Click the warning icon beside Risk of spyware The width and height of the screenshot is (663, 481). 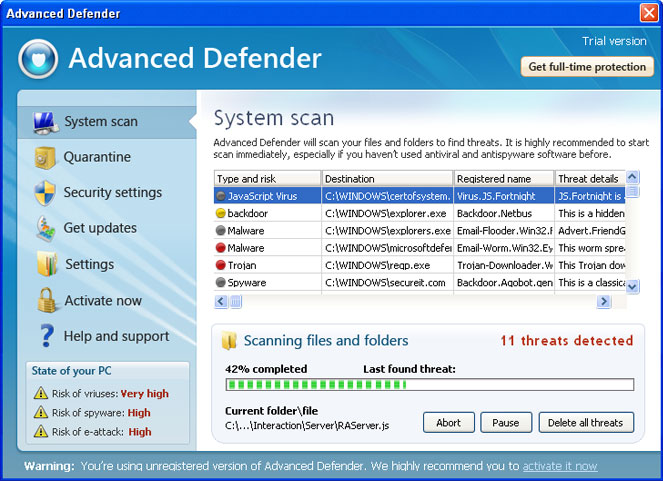41,412
